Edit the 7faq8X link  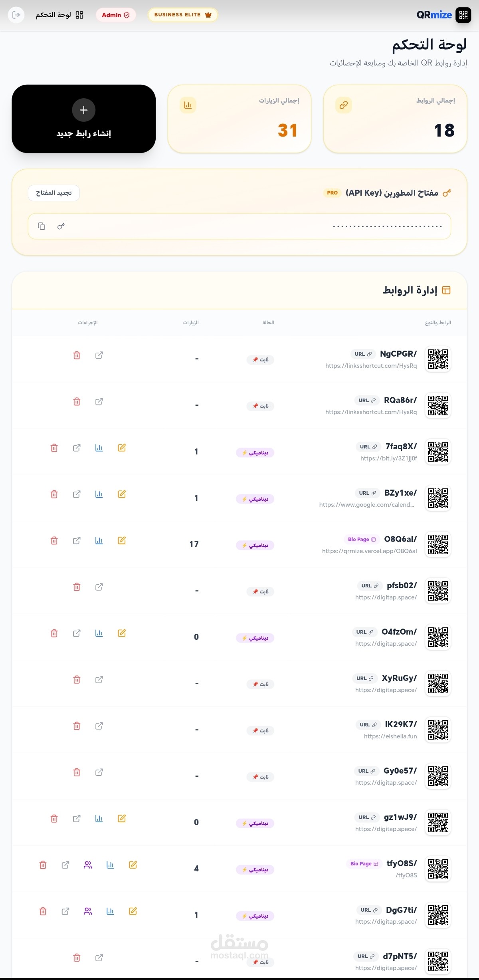122,448
